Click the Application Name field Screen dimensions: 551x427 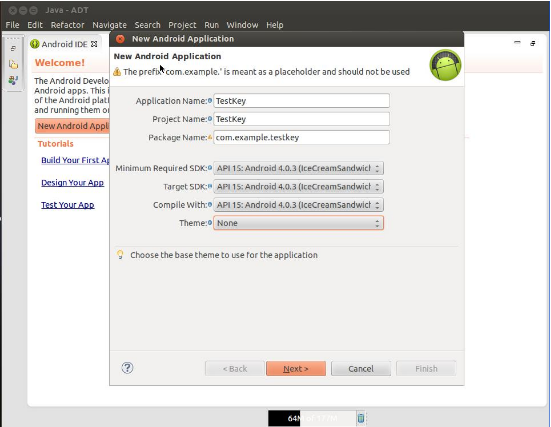click(x=301, y=101)
